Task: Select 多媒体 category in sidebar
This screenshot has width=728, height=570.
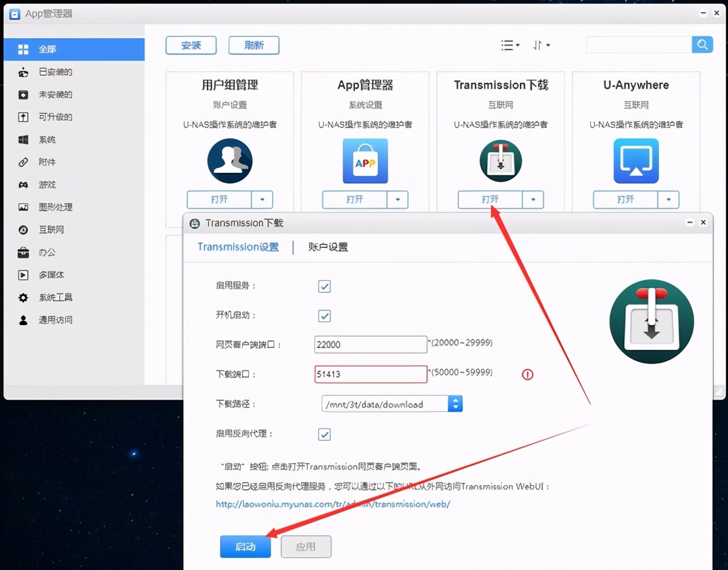Action: [x=51, y=275]
